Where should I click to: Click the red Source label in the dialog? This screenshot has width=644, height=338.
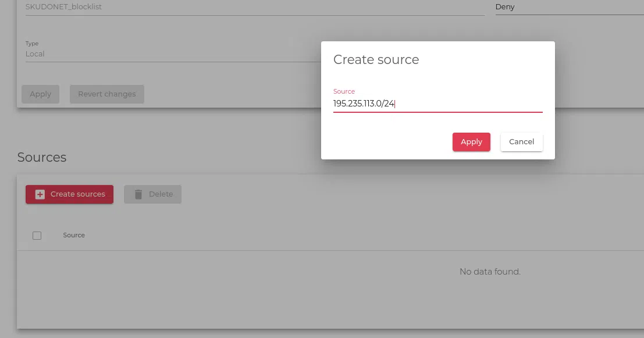point(344,91)
